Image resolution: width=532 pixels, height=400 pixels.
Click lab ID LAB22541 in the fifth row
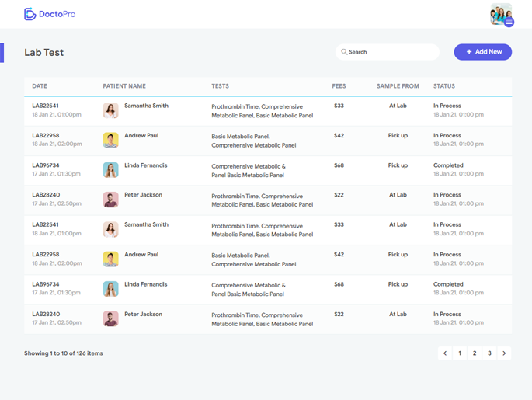(x=45, y=224)
